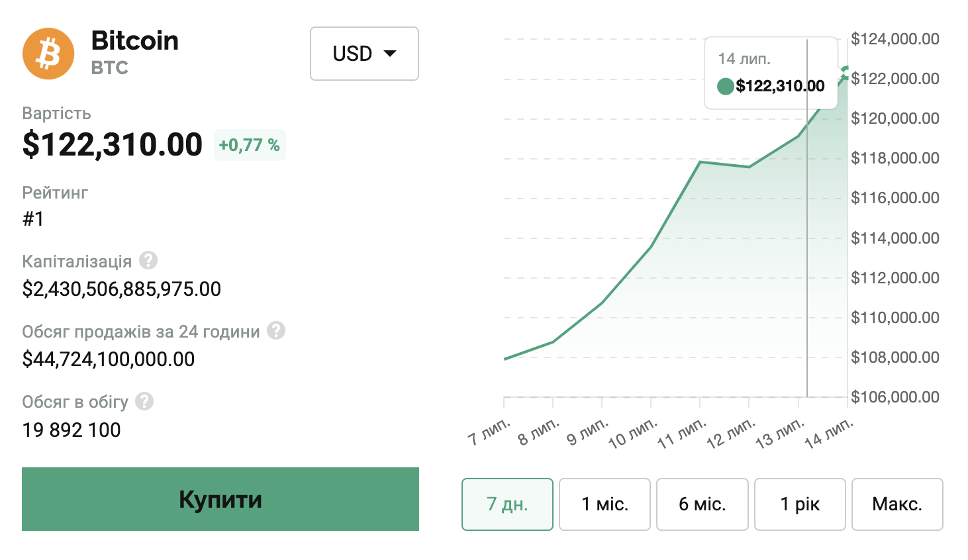Click the orange Bitcoin logo icon
Viewport: 968px width, 560px height.
pos(48,54)
